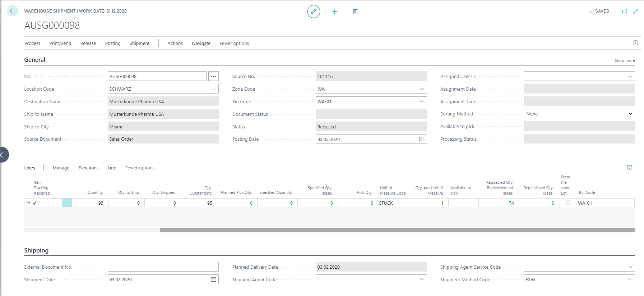Open the Print/Send menu
644x296 pixels.
coord(60,43)
